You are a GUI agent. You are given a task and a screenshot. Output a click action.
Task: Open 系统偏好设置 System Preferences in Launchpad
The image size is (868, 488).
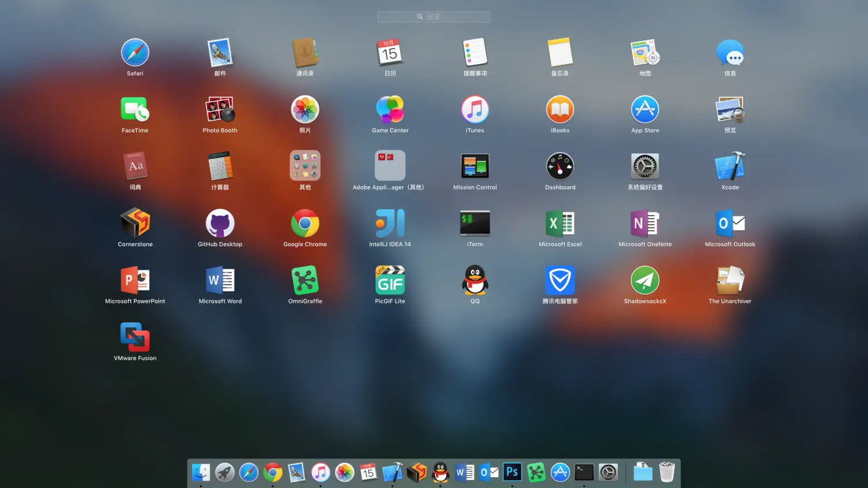pos(645,167)
